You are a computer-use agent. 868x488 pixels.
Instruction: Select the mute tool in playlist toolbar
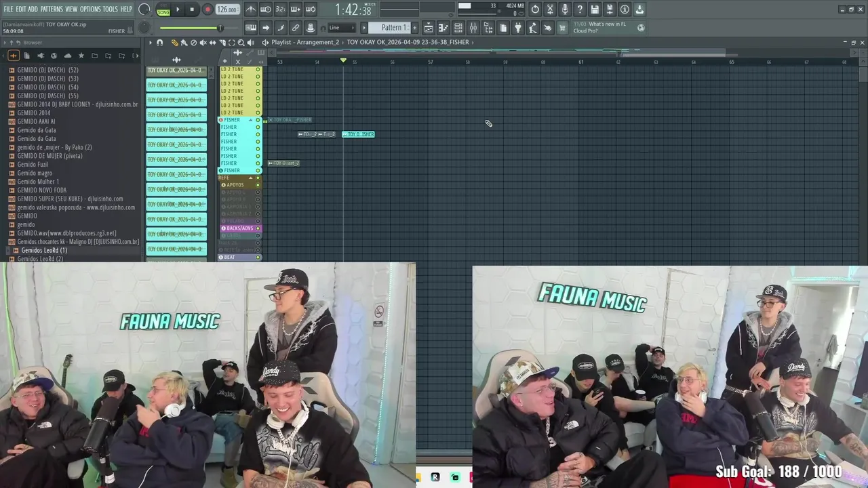(203, 42)
